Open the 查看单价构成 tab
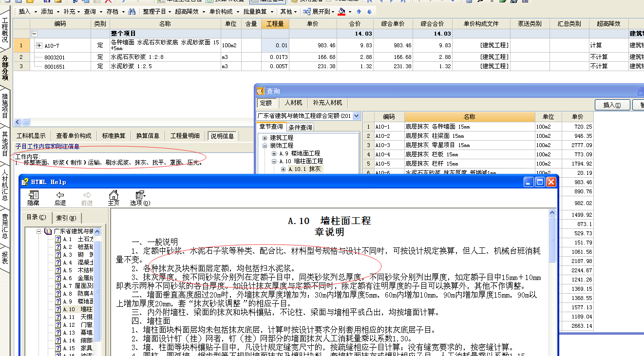This screenshot has width=644, height=356. point(74,136)
